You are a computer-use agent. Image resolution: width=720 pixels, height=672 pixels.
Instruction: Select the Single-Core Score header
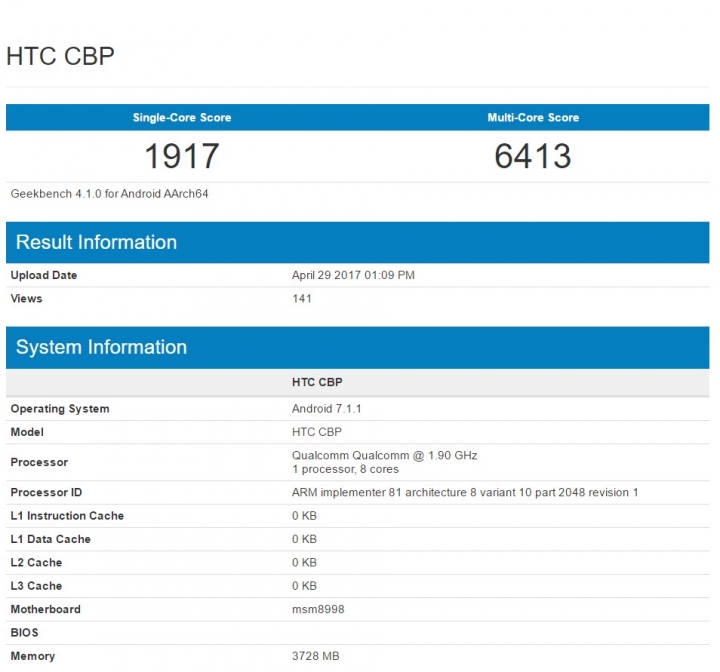tap(182, 118)
